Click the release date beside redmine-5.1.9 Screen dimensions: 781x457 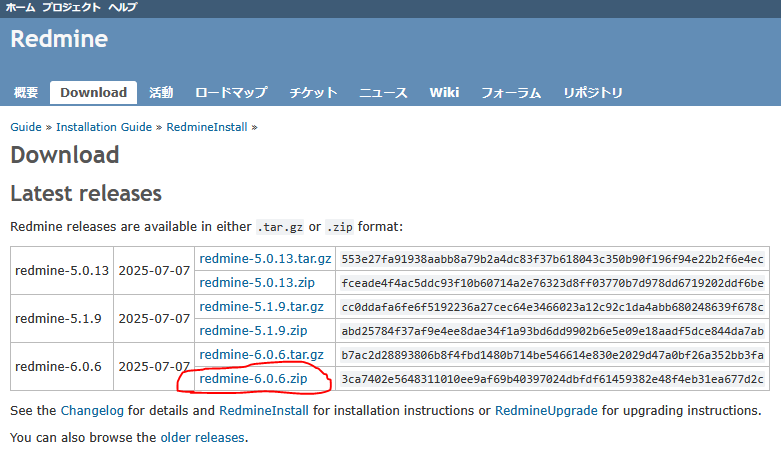154,318
